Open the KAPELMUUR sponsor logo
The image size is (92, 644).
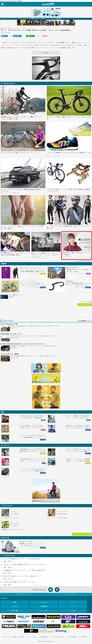tap(9, 617)
